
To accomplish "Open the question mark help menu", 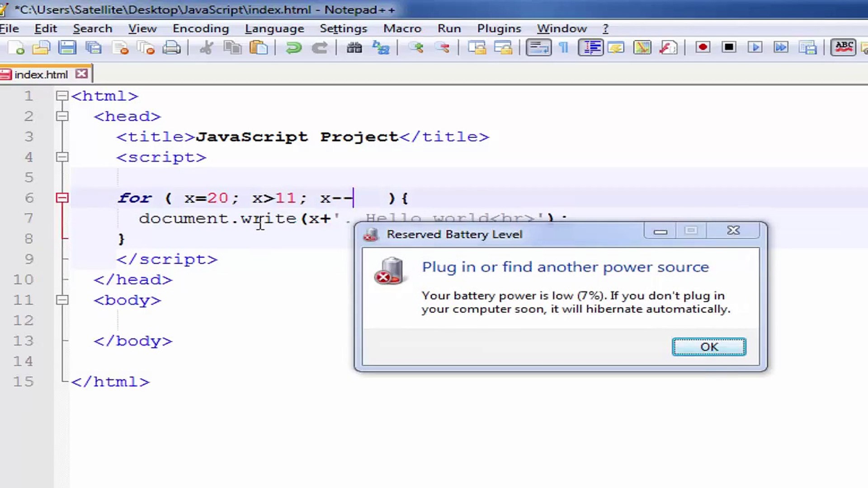I will tap(605, 28).
